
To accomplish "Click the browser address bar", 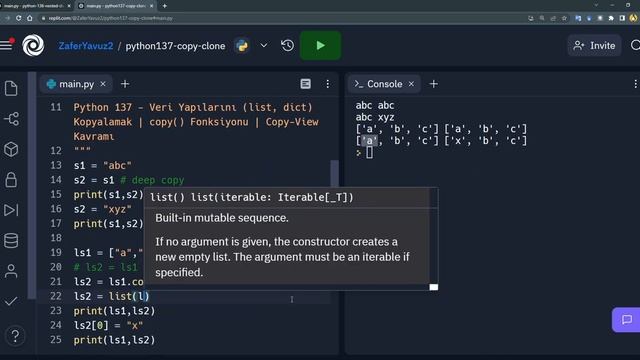I will [x=282, y=18].
